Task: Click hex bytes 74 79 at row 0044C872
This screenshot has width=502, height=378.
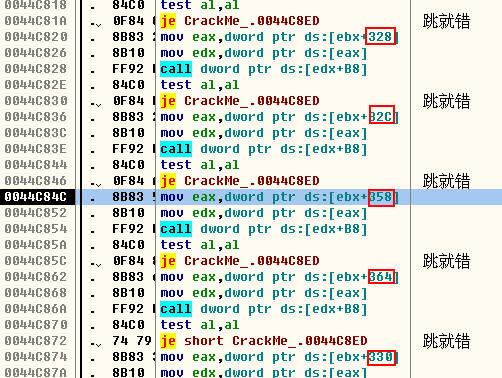Action: (132, 341)
